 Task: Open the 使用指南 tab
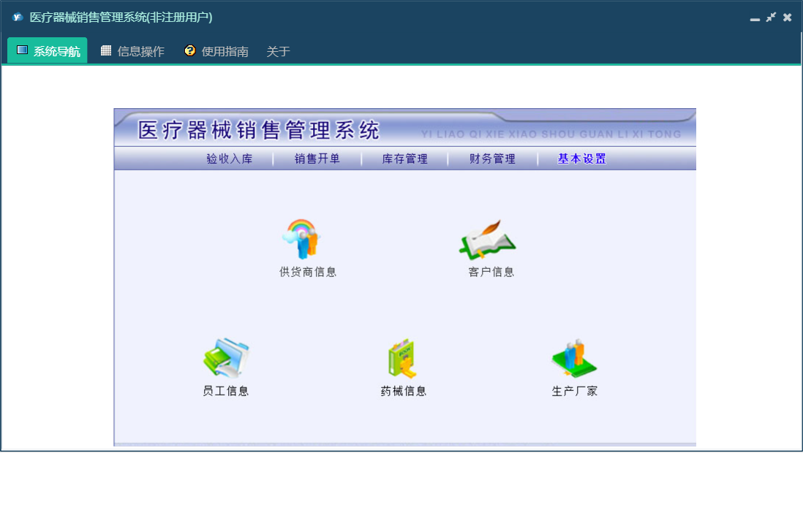click(x=216, y=50)
